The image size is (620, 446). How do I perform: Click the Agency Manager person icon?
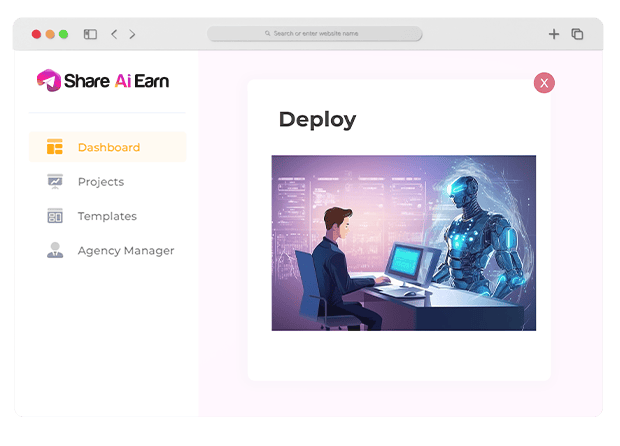coord(55,250)
